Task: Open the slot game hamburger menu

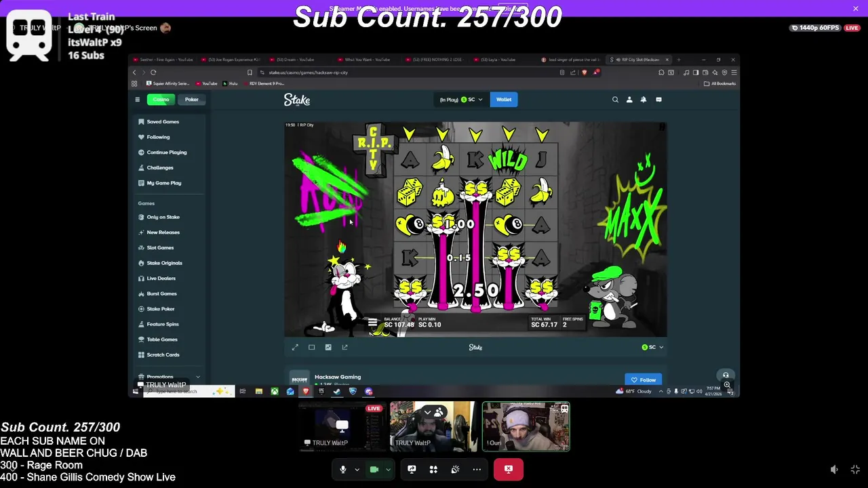Action: point(372,324)
